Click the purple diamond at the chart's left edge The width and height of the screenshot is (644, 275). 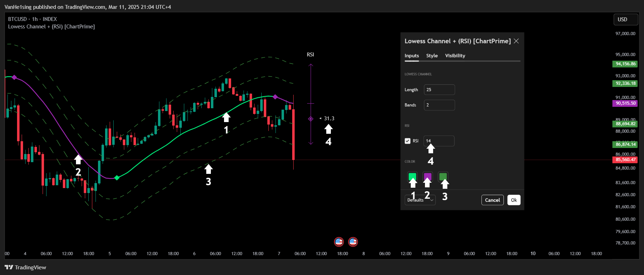click(x=14, y=77)
